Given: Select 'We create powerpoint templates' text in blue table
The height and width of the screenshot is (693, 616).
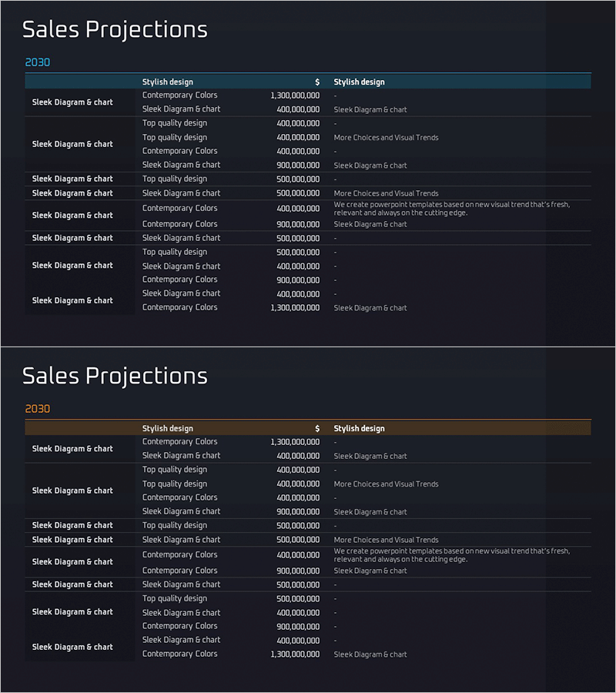Looking at the screenshot, I should [x=451, y=209].
